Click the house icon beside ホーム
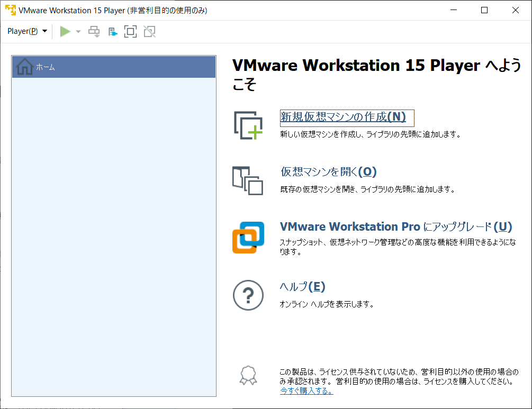Image resolution: width=532 pixels, height=409 pixels. tap(24, 67)
